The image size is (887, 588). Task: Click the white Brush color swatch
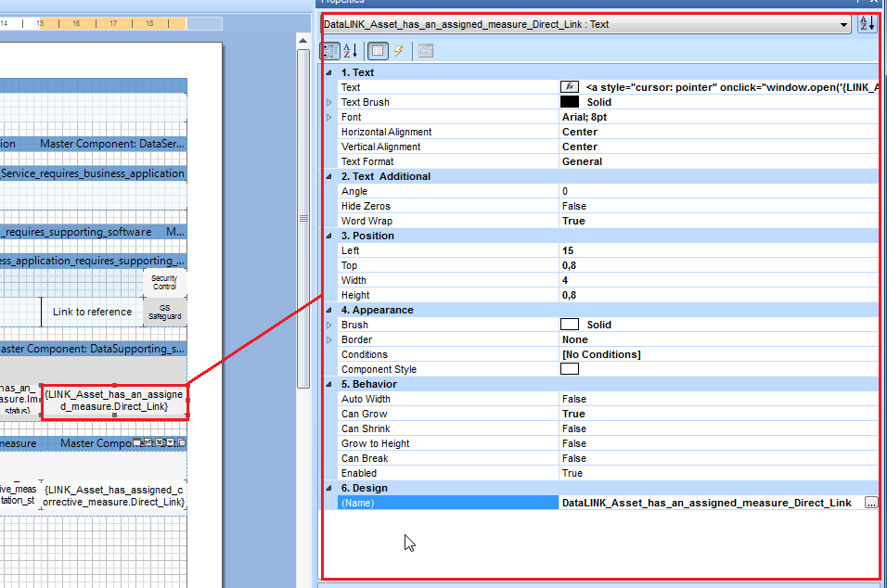click(570, 325)
